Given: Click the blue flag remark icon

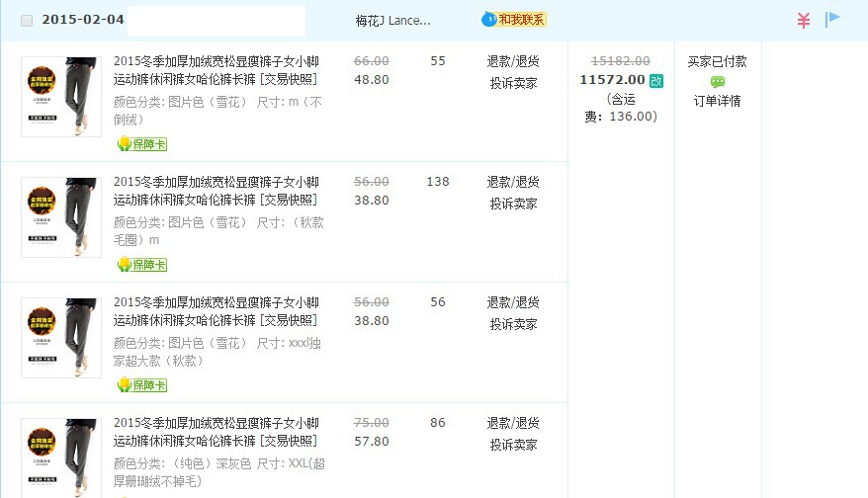Looking at the screenshot, I should tap(832, 20).
